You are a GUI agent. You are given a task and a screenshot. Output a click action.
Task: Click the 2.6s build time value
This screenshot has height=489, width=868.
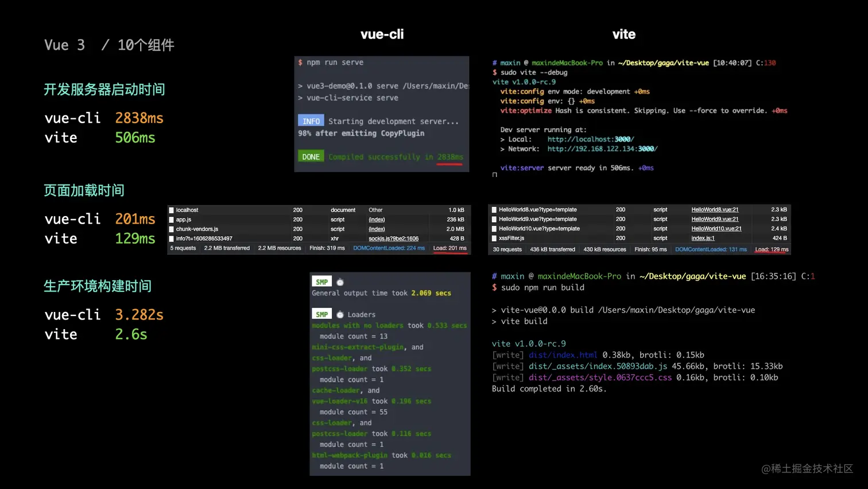[131, 334]
